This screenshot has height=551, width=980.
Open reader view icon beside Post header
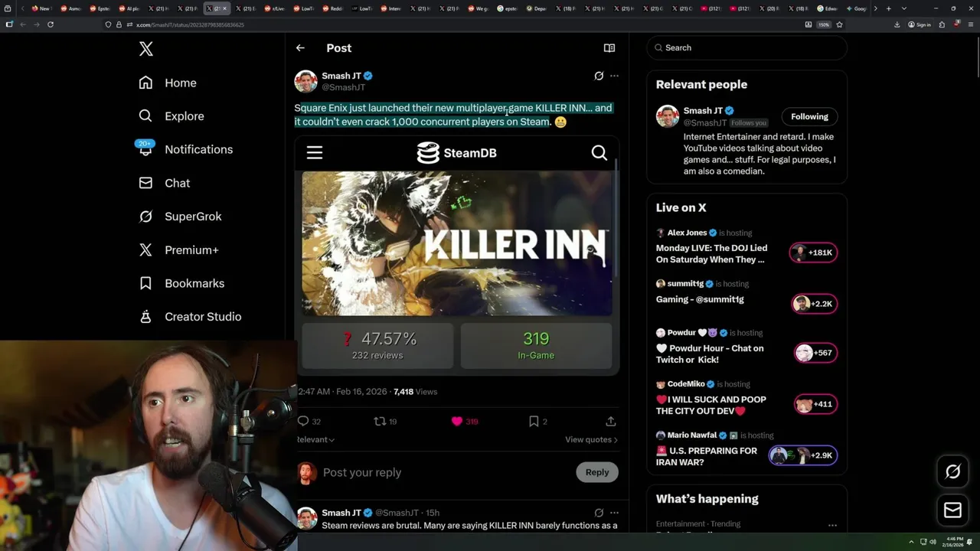coord(609,48)
